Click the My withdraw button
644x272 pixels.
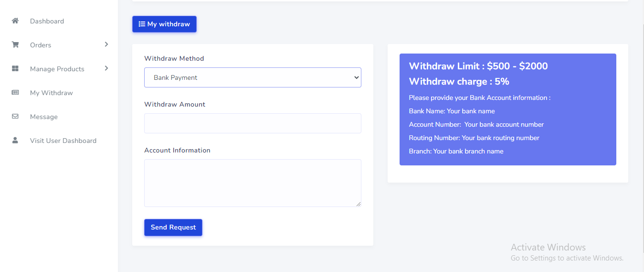click(x=164, y=24)
